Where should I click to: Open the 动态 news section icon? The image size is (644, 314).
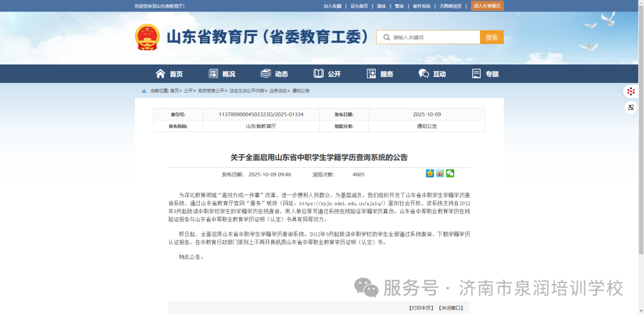point(266,73)
